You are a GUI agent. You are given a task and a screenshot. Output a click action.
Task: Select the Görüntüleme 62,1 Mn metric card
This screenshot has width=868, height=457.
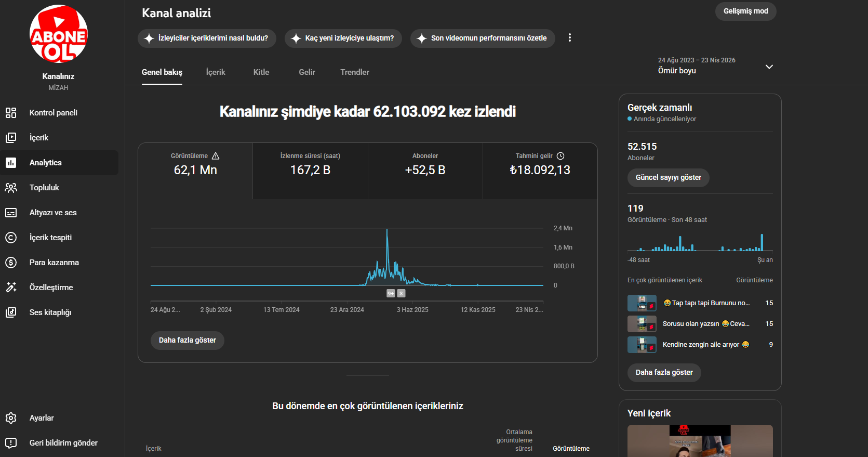[195, 171]
